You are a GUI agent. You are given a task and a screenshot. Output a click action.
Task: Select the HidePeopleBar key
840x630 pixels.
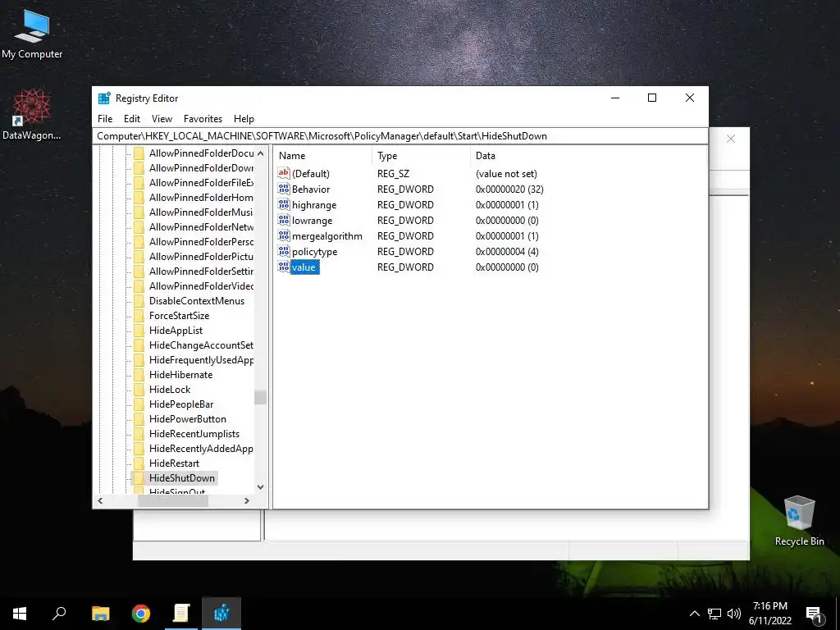[181, 404]
